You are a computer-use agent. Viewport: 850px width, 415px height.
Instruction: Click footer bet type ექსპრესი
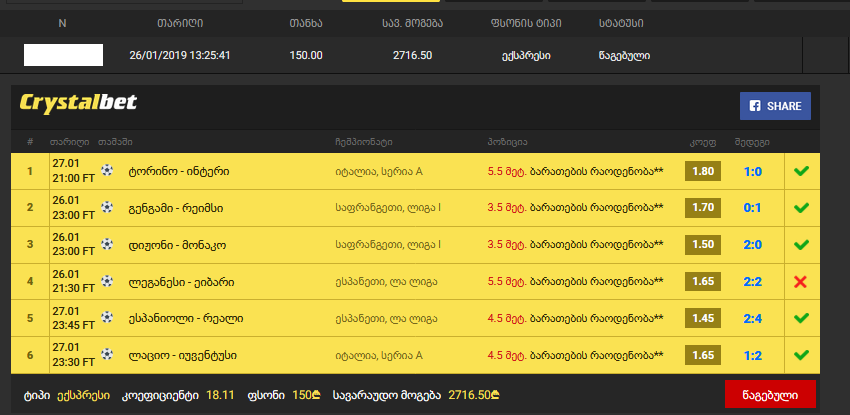tap(83, 395)
